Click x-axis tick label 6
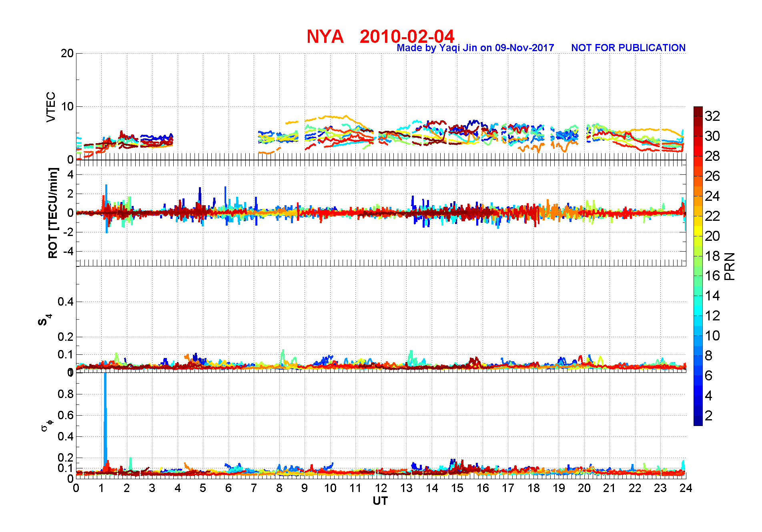 pos(229,488)
